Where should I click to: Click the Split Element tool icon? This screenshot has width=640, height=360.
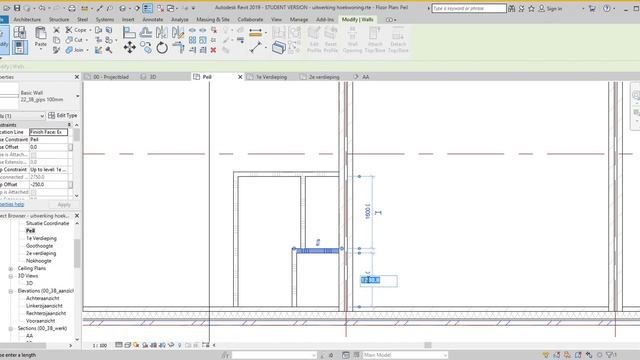(x=192, y=30)
